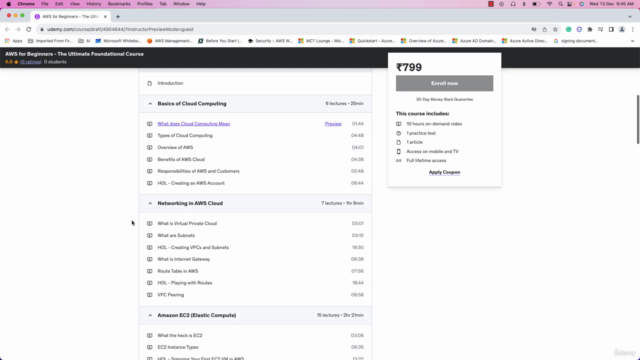The image size is (640, 360).
Task: Close the AWS for Beginners tab
Action: [x=105, y=17]
